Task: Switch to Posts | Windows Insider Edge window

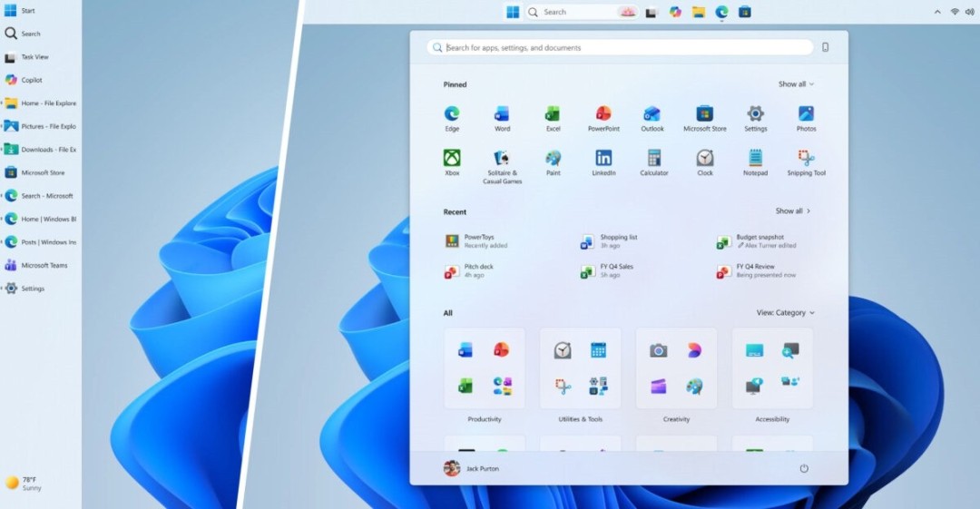Action: tap(41, 242)
